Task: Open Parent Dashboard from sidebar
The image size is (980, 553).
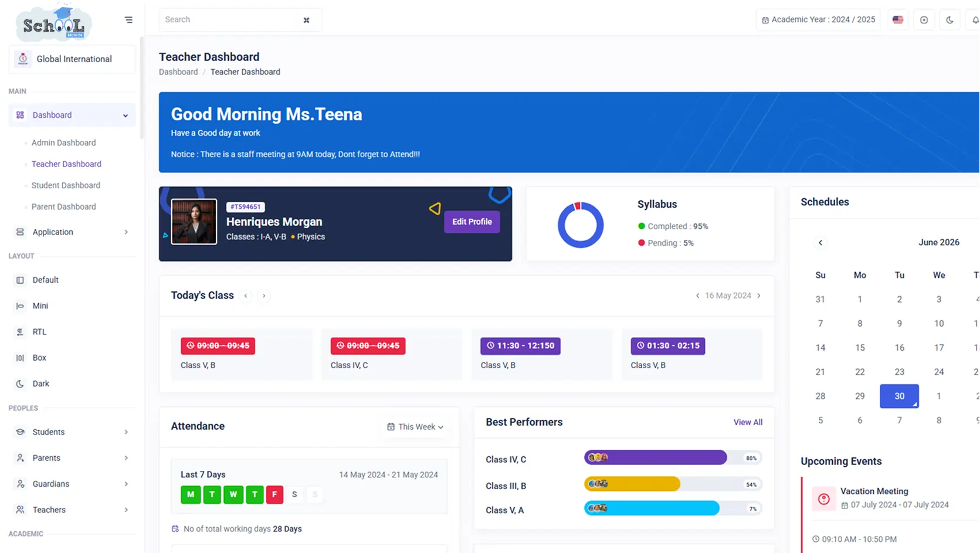Action: pyautogui.click(x=63, y=207)
